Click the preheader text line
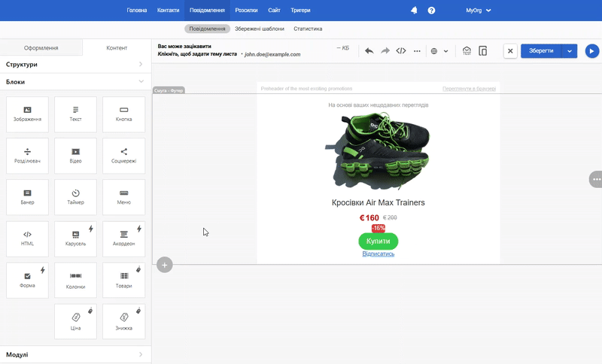 [x=306, y=89]
